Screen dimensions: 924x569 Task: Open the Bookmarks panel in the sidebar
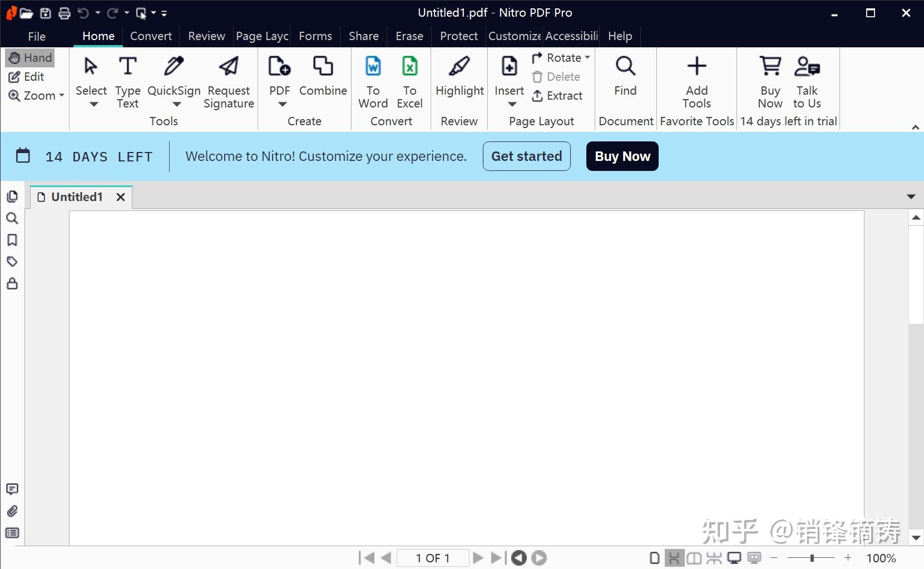click(12, 240)
